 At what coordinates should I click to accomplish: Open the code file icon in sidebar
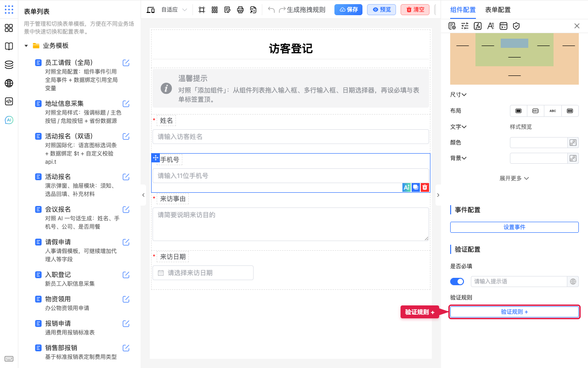[x=9, y=102]
